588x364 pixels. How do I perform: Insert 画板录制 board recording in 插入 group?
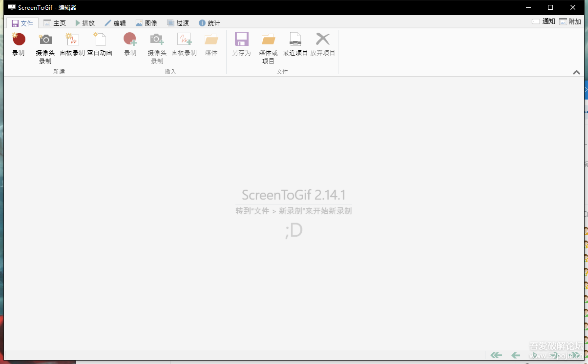pyautogui.click(x=184, y=44)
